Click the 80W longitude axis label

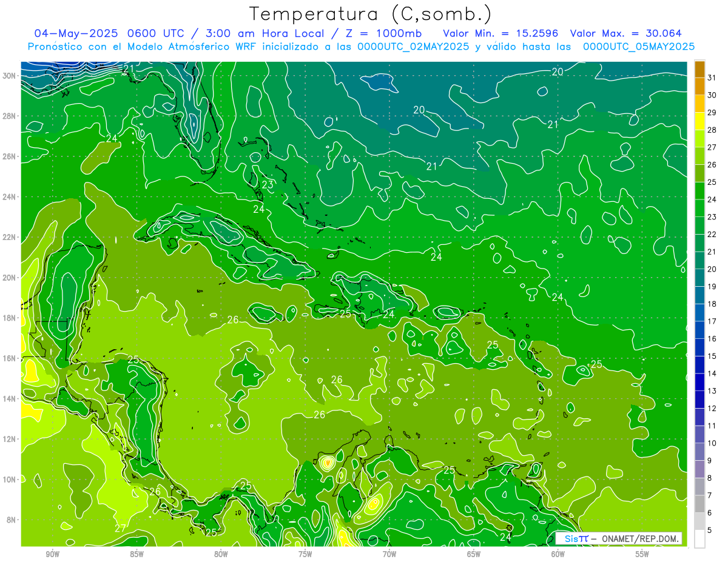[x=221, y=554]
